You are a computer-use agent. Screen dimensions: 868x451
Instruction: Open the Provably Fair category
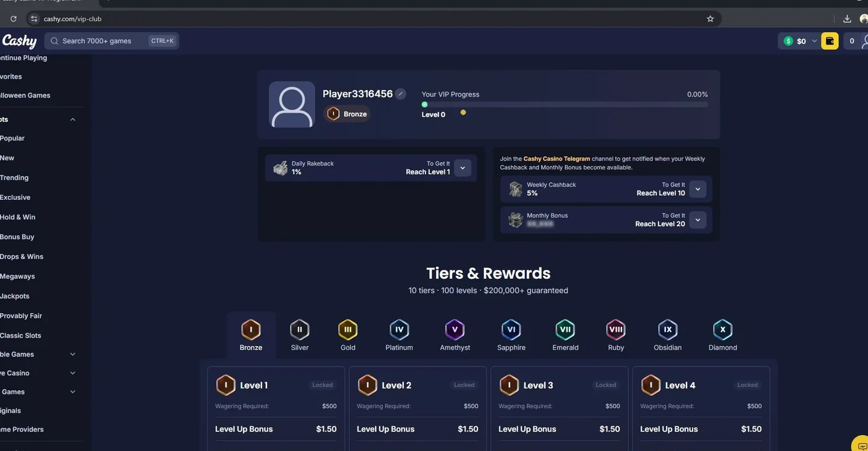(21, 316)
